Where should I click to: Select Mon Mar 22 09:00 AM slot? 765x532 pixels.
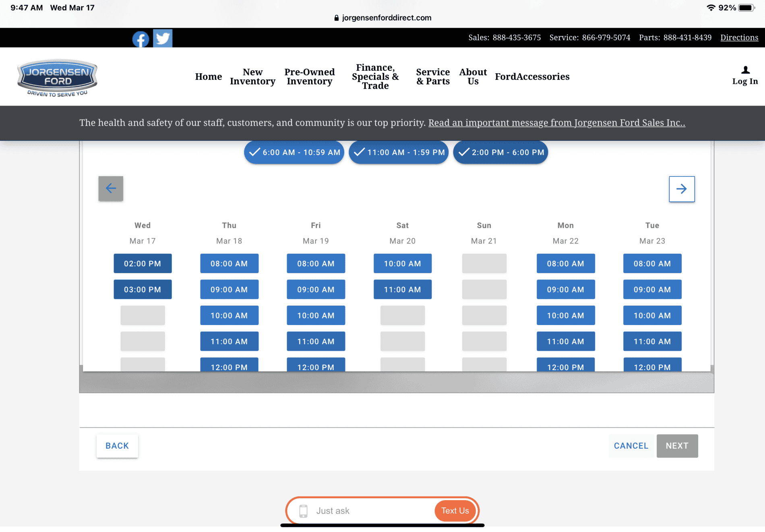566,289
